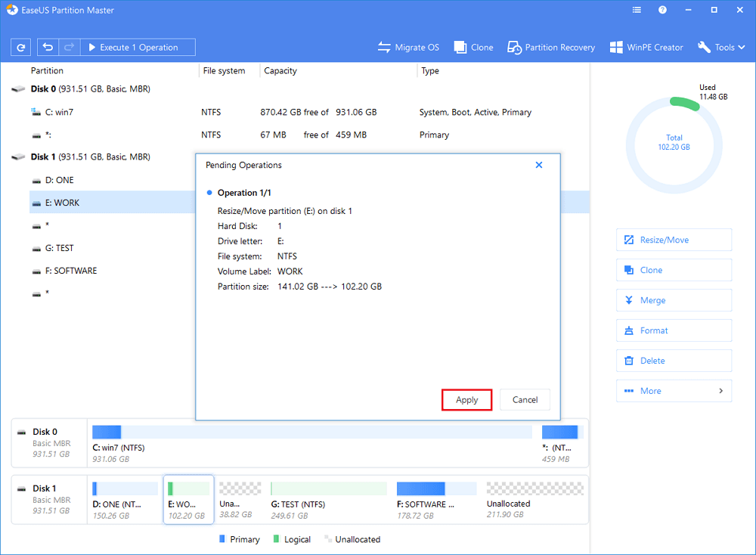
Task: Click Format partition button
Action: point(674,330)
